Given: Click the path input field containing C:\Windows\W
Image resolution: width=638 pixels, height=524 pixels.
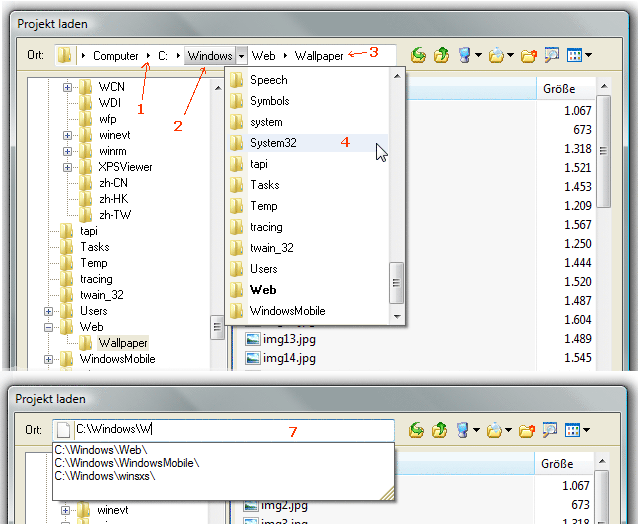Looking at the screenshot, I should coord(230,430).
